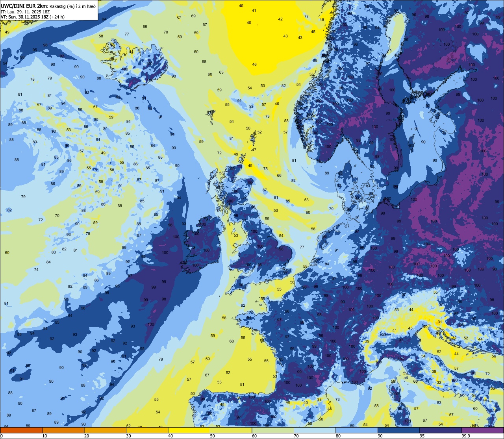Click the 95–99.9 navy legend swatch
The height and width of the screenshot is (439, 504).
click(x=441, y=430)
